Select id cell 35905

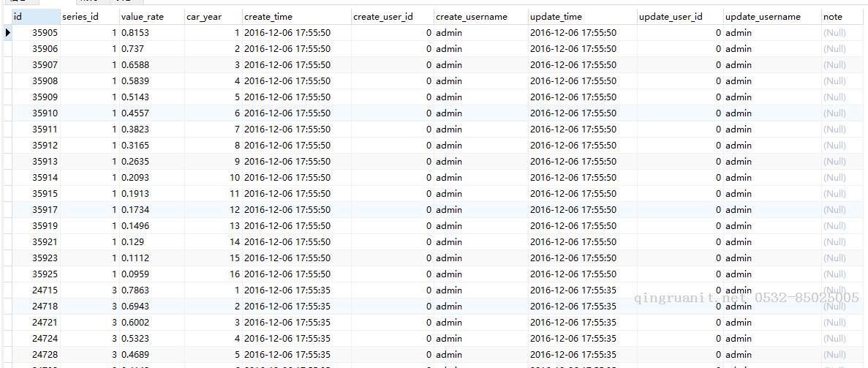coord(35,33)
